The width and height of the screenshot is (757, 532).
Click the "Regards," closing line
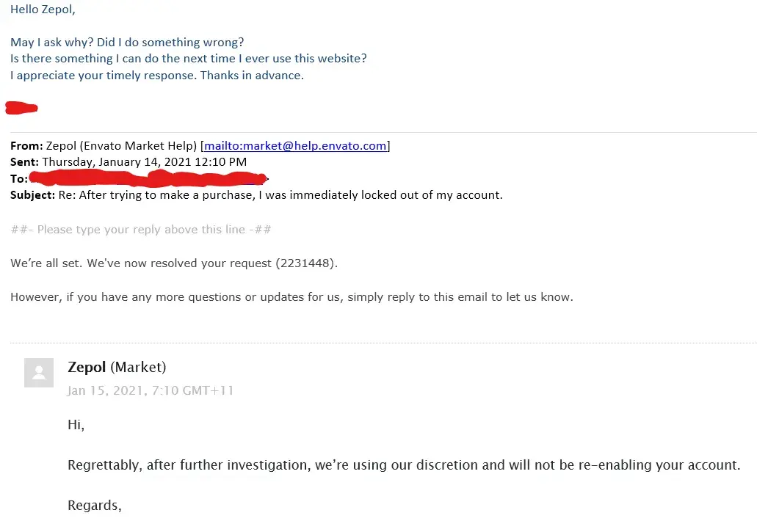[94, 506]
